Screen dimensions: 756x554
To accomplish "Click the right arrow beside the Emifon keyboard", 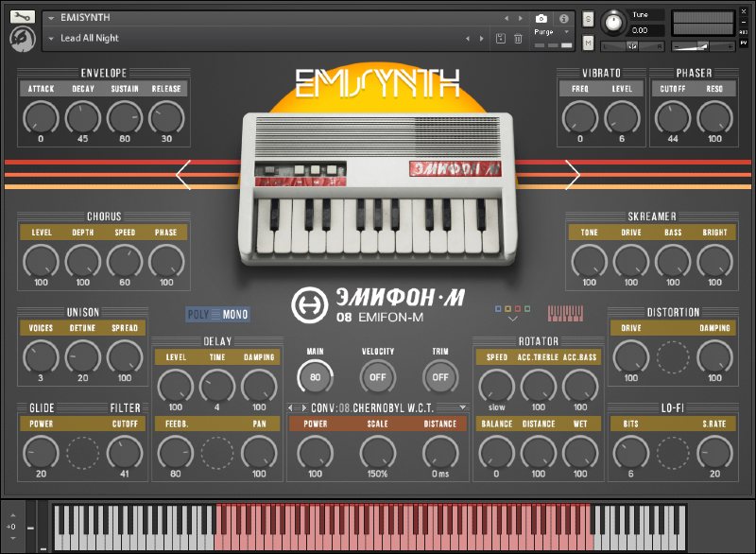I will [575, 173].
